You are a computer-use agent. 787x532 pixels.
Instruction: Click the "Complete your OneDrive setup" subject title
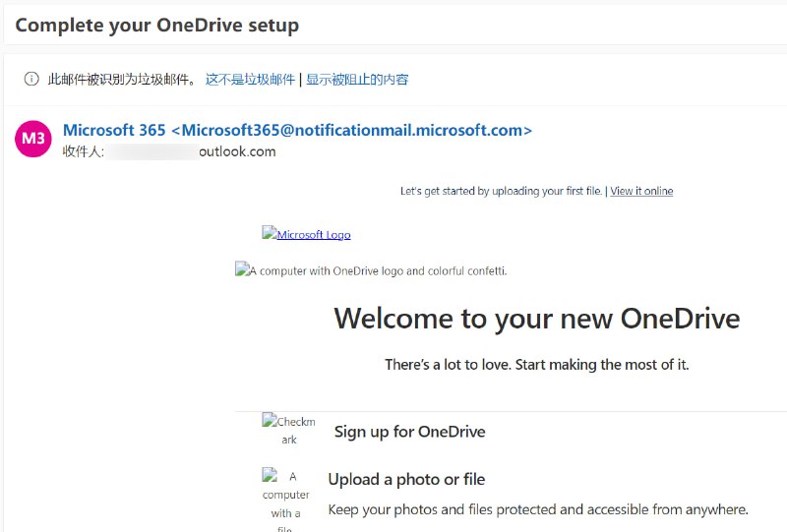click(157, 26)
